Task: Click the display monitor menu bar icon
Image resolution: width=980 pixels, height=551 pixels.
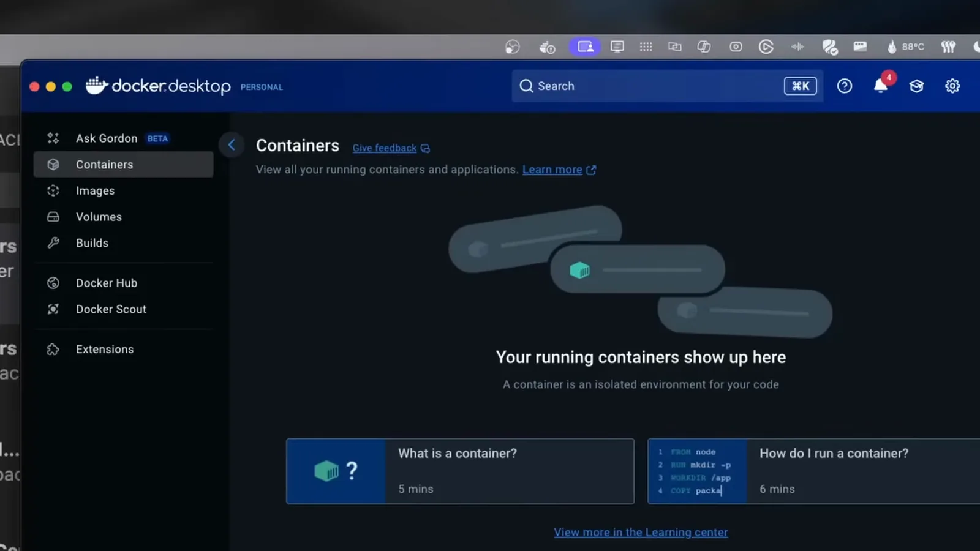Action: (x=617, y=47)
